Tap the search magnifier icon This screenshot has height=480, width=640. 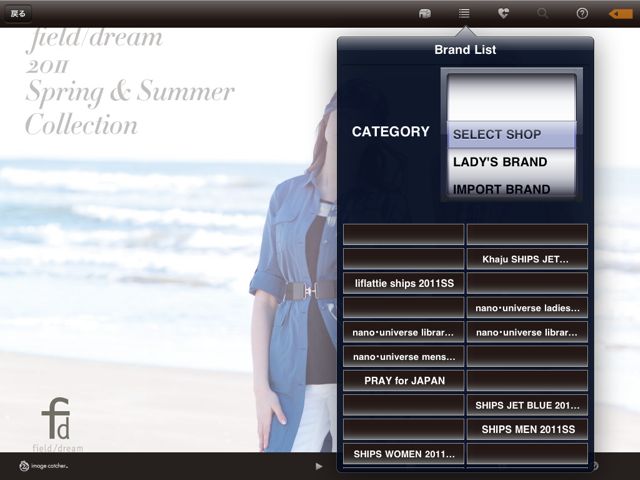tap(542, 13)
